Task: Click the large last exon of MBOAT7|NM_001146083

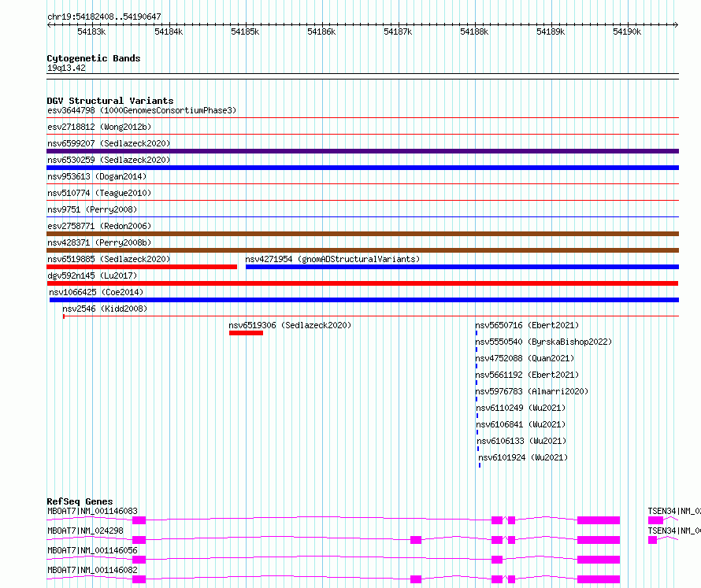Action: (599, 520)
